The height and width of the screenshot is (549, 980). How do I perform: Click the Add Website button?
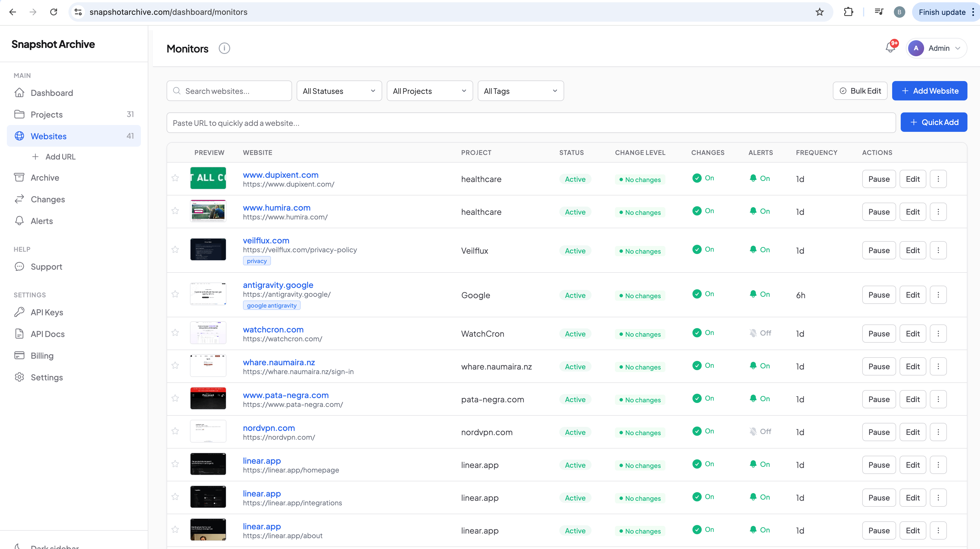(x=930, y=91)
